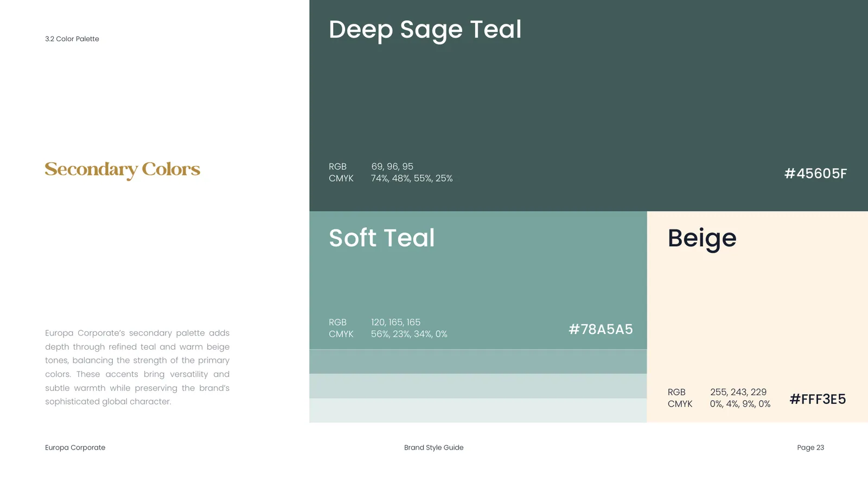Select the "Deep Sage Teal" title

point(425,30)
